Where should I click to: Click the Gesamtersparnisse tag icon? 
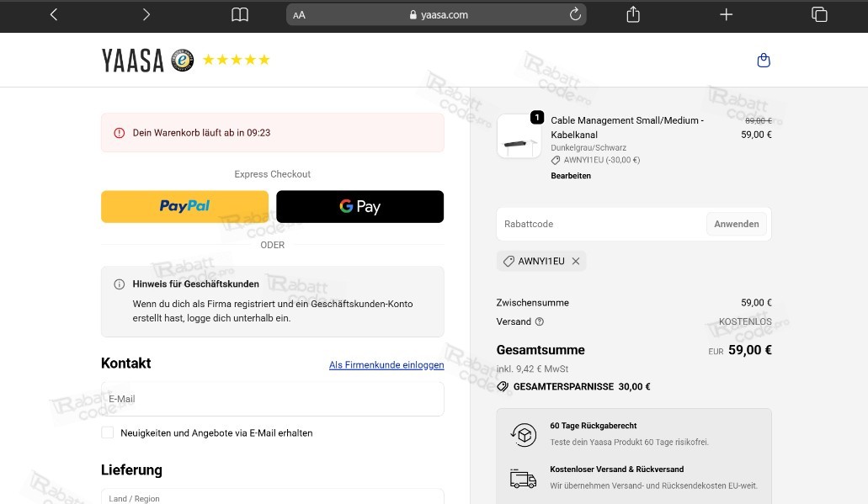pyautogui.click(x=503, y=387)
